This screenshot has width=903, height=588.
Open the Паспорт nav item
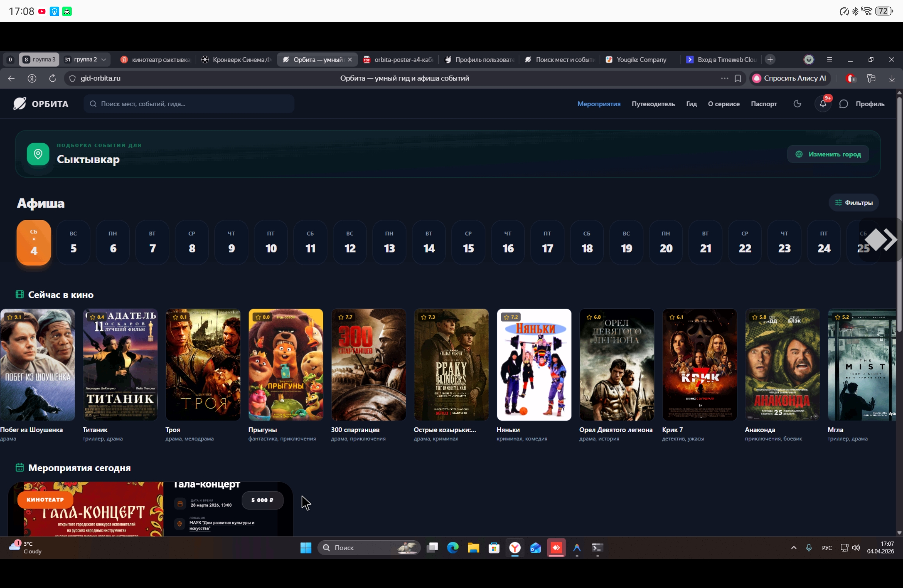(x=764, y=104)
